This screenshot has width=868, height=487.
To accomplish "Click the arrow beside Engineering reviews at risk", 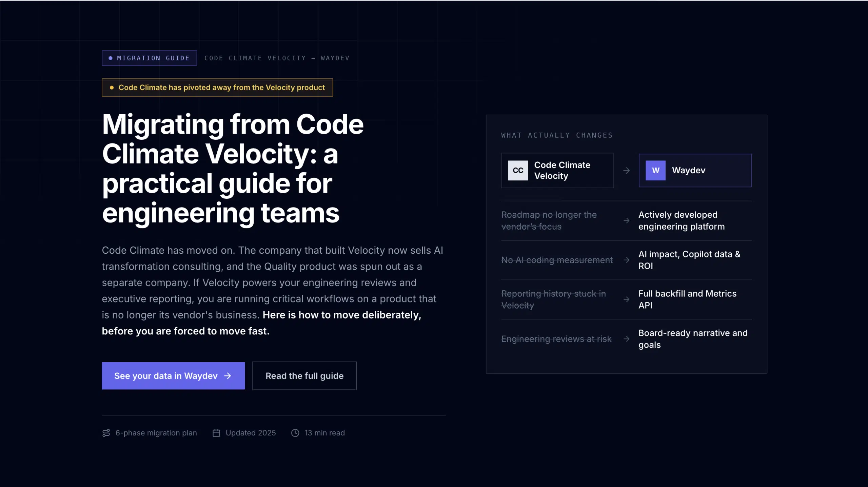I will pyautogui.click(x=626, y=339).
